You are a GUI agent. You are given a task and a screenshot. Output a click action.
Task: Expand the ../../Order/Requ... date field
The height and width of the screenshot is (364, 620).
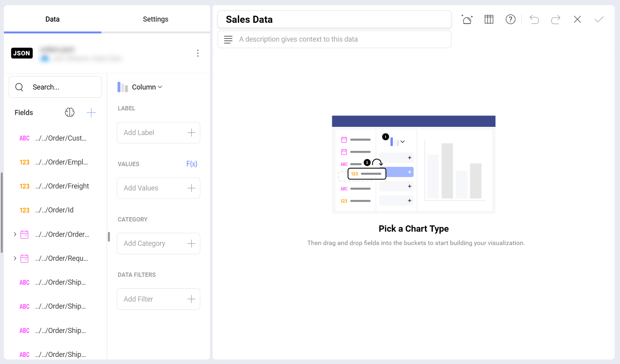(x=15, y=258)
